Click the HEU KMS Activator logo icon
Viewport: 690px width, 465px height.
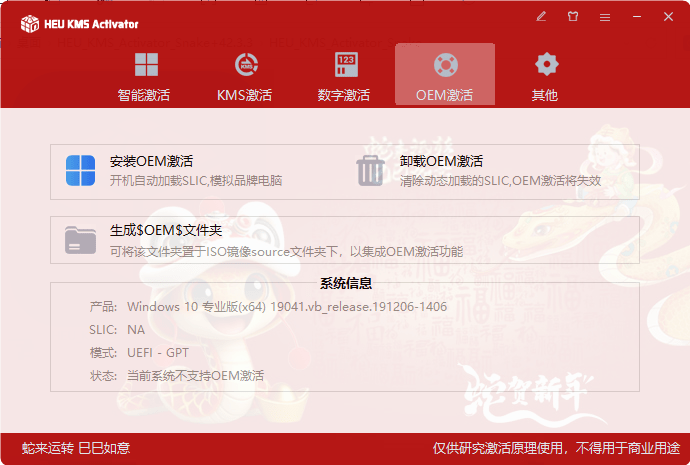coord(30,23)
